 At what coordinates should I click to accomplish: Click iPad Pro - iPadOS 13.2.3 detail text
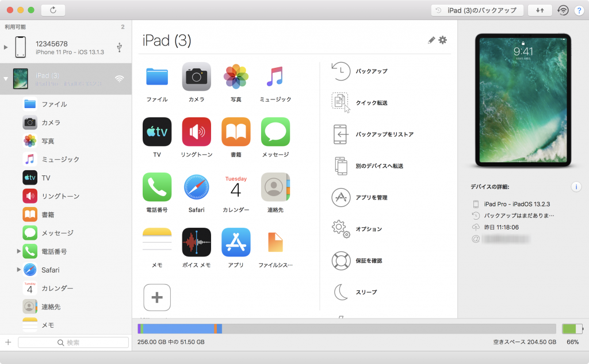click(x=517, y=204)
